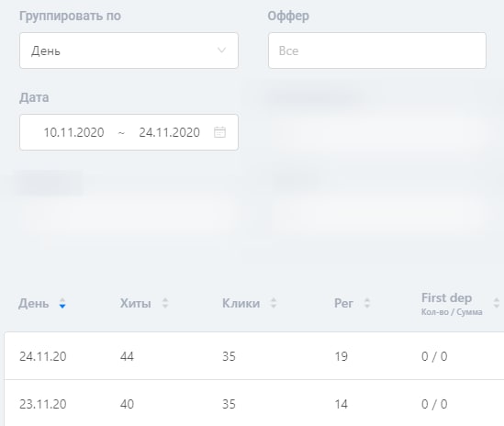Select the end date 24.11.2020
This screenshot has width=504, height=426.
170,132
